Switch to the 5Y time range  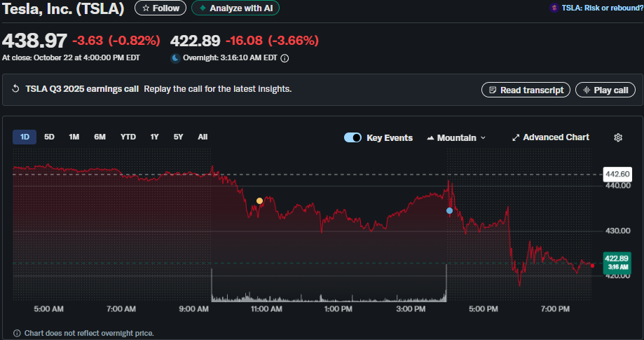click(179, 137)
